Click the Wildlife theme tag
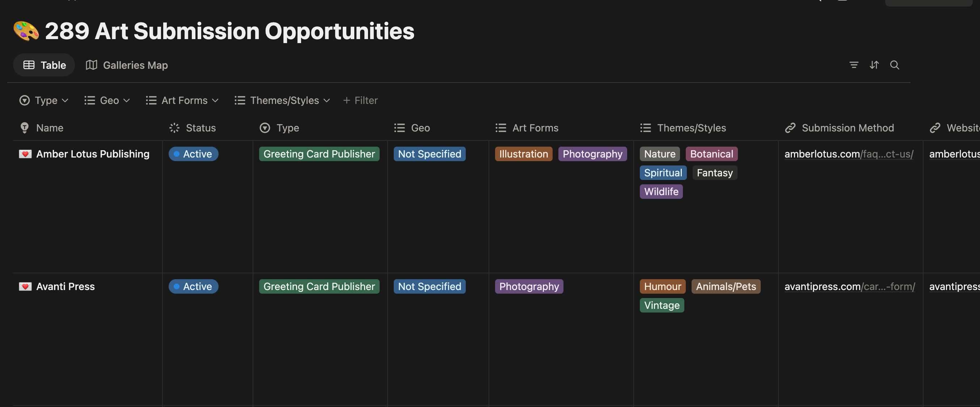This screenshot has height=407, width=980. pos(661,192)
